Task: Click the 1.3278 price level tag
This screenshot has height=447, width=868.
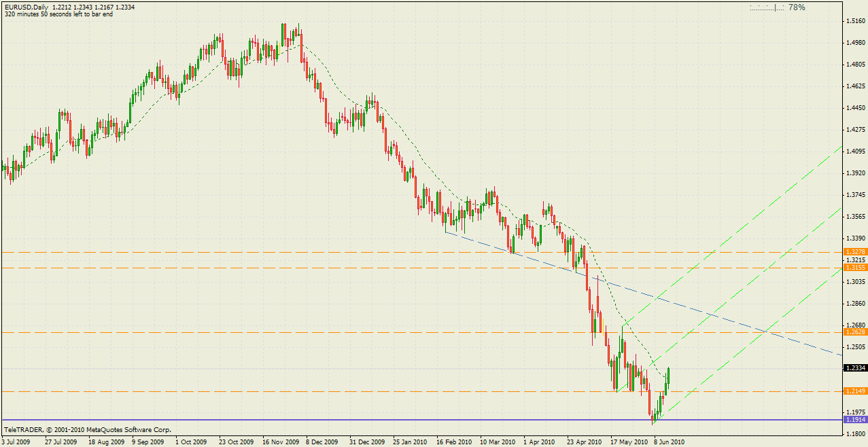Action: (854, 252)
